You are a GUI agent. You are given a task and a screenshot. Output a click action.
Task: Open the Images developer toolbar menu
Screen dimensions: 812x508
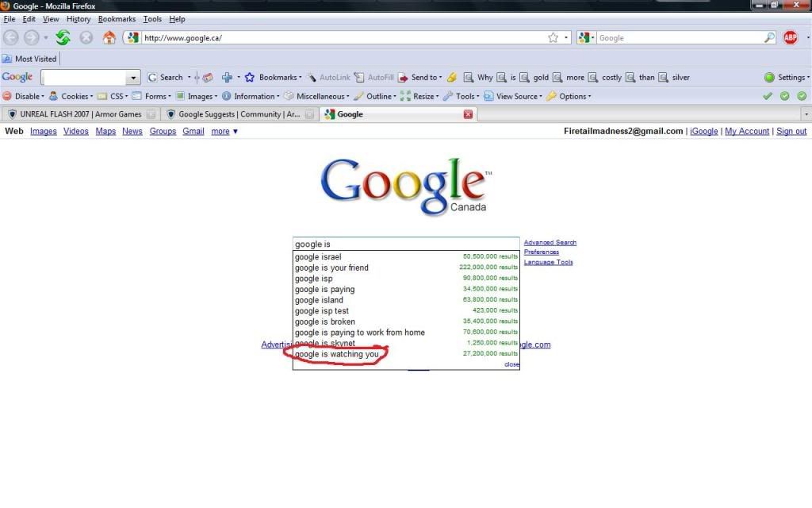(197, 96)
